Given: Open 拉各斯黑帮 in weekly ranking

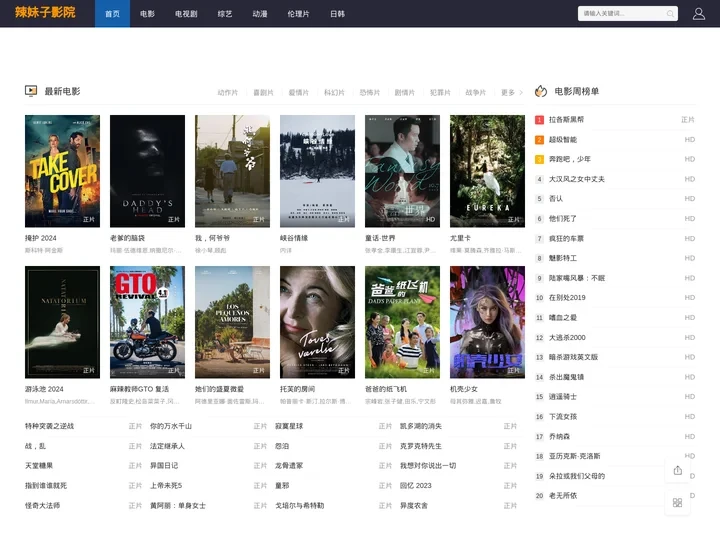Looking at the screenshot, I should tap(566, 119).
